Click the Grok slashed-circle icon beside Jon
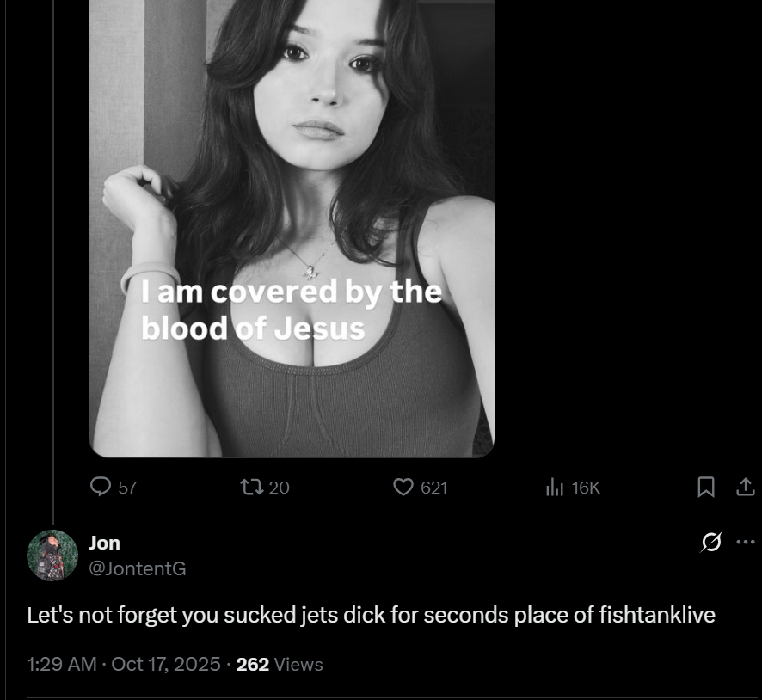The image size is (762, 700). coord(711,542)
